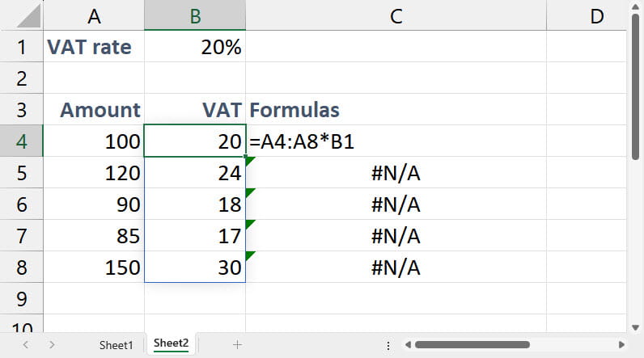The width and height of the screenshot is (644, 358).
Task: Click the vertical scrollbar down arrow
Action: (635, 326)
